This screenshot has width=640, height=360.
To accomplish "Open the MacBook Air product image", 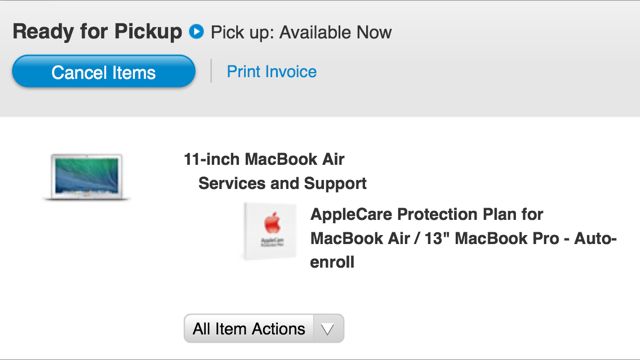I will click(x=87, y=177).
